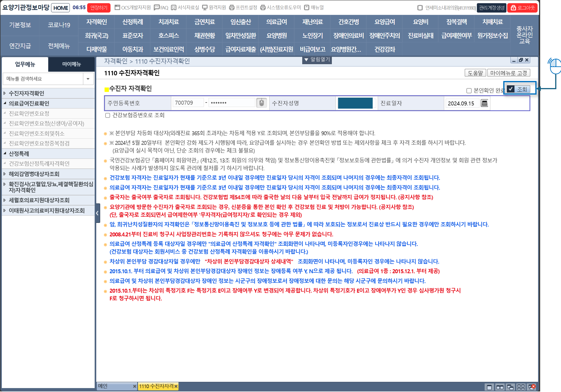Open the menu search dropdown arrow

88,79
